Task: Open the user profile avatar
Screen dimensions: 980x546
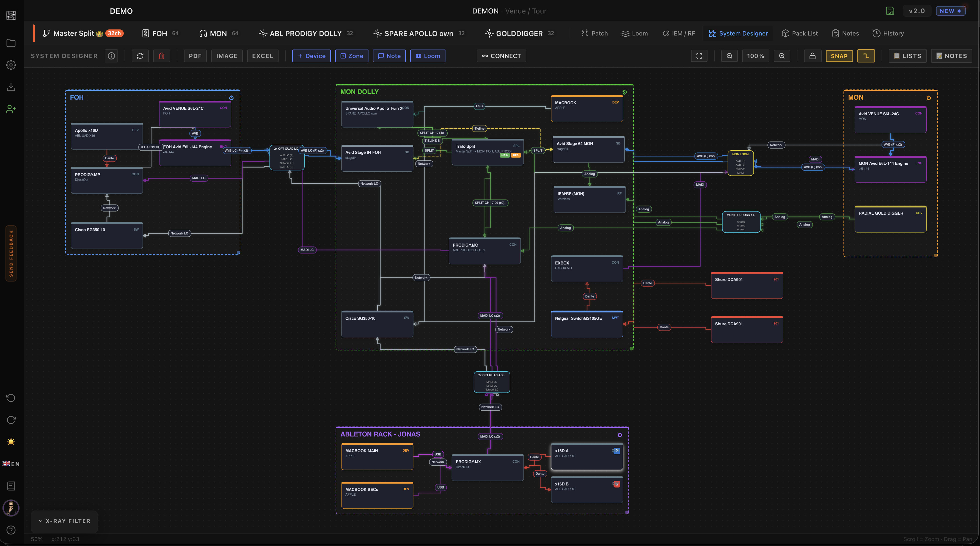Action: click(11, 508)
